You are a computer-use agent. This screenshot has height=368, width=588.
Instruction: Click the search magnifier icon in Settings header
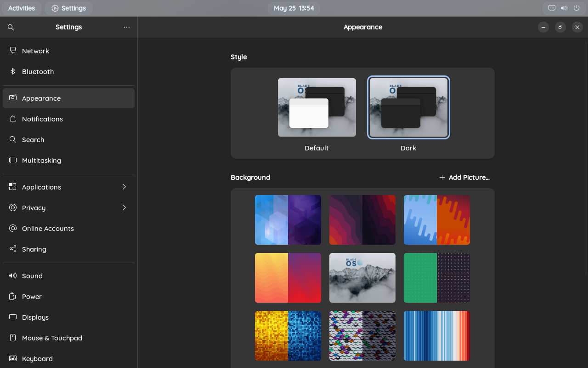11,28
